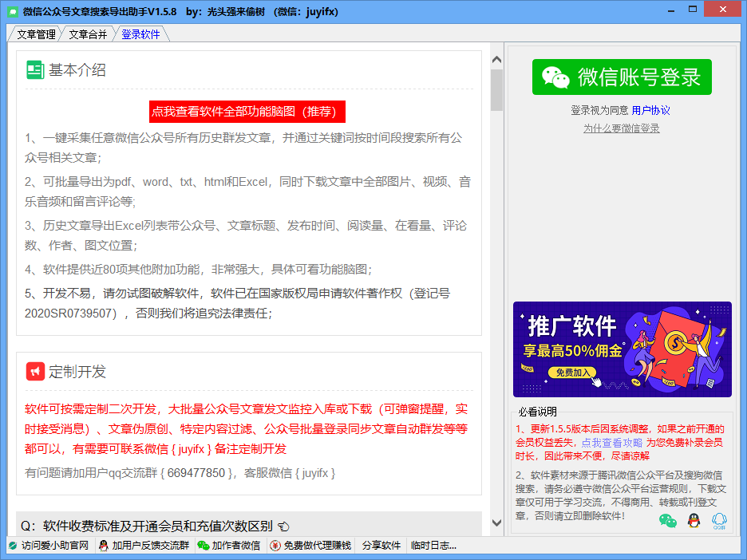Click 免费做代理赚钱 in the status bar
This screenshot has height=560, width=747.
[311, 545]
